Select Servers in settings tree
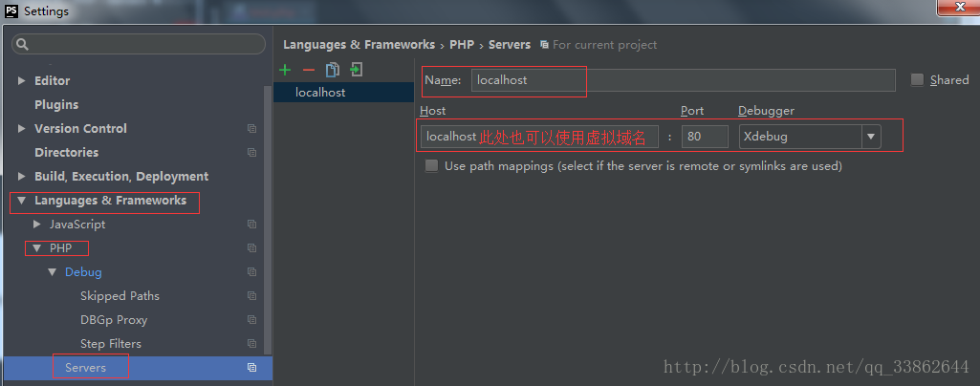The width and height of the screenshot is (980, 386). coord(86,368)
